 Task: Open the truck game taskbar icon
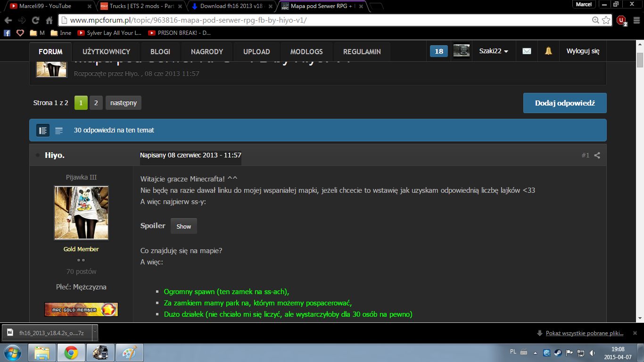[100, 353]
